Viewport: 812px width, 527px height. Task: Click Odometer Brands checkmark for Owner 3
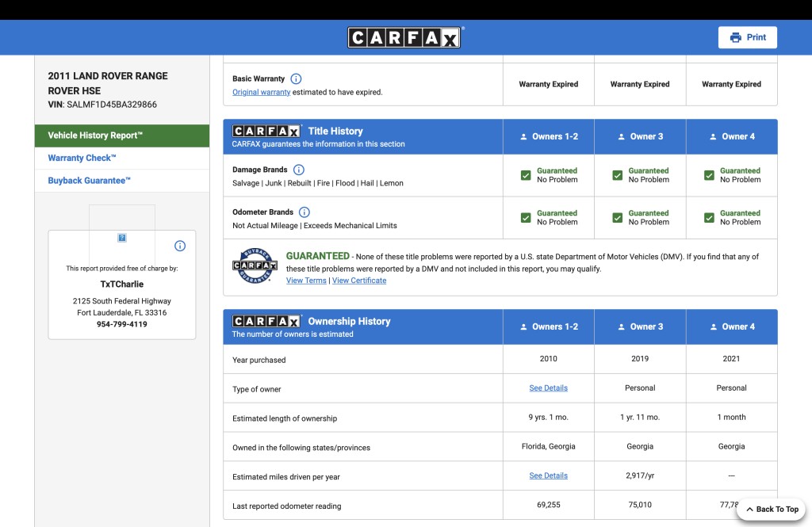(x=617, y=217)
